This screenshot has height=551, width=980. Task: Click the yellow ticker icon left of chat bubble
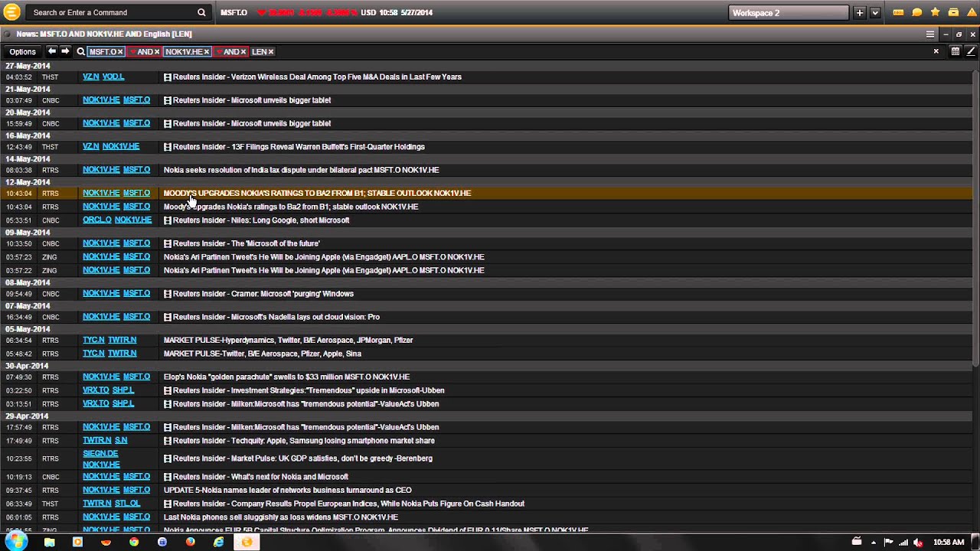(898, 12)
